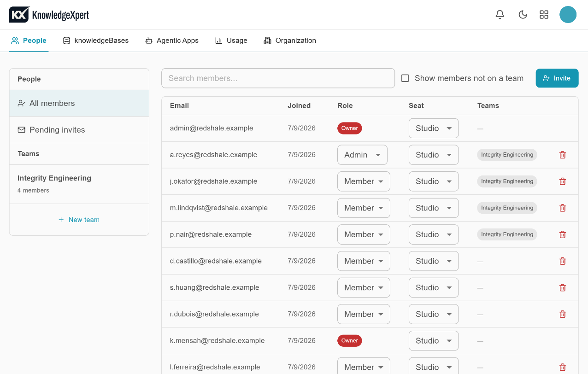This screenshot has width=588, height=374.
Task: Click the '4 members' team count
Action: pos(33,190)
